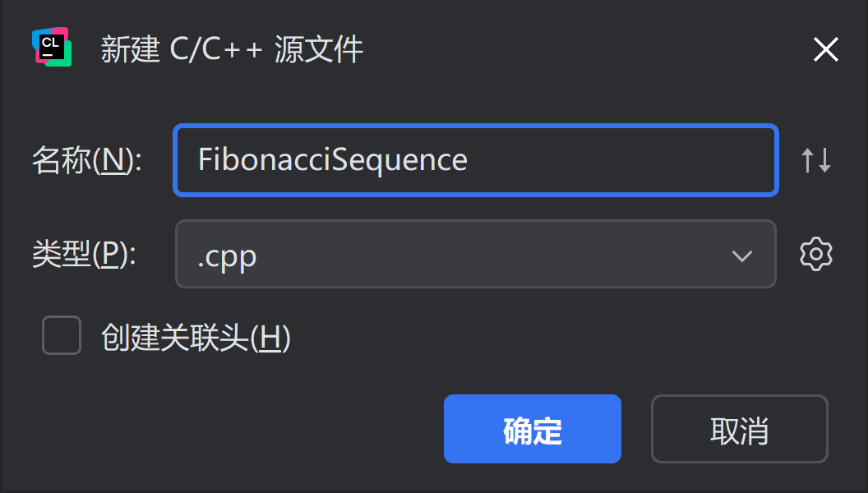Select the settings cog beside the .cpp dropdown
The image size is (868, 493).
[x=815, y=254]
